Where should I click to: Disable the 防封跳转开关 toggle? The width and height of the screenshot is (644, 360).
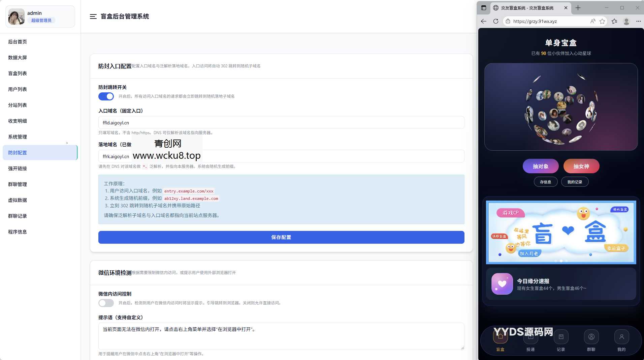106,96
